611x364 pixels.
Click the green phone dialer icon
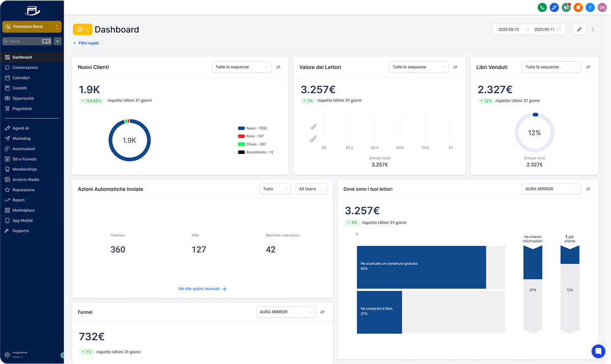click(x=542, y=7)
